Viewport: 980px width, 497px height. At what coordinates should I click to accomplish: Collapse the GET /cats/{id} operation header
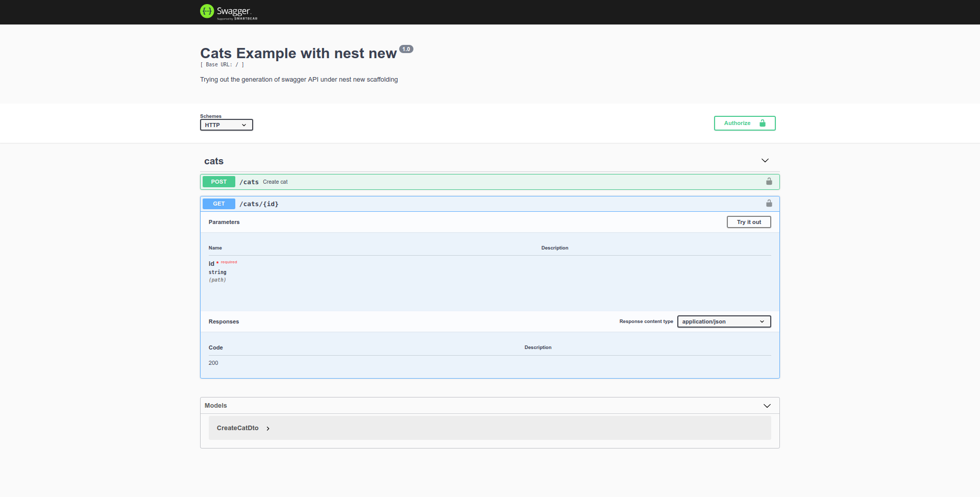459,203
